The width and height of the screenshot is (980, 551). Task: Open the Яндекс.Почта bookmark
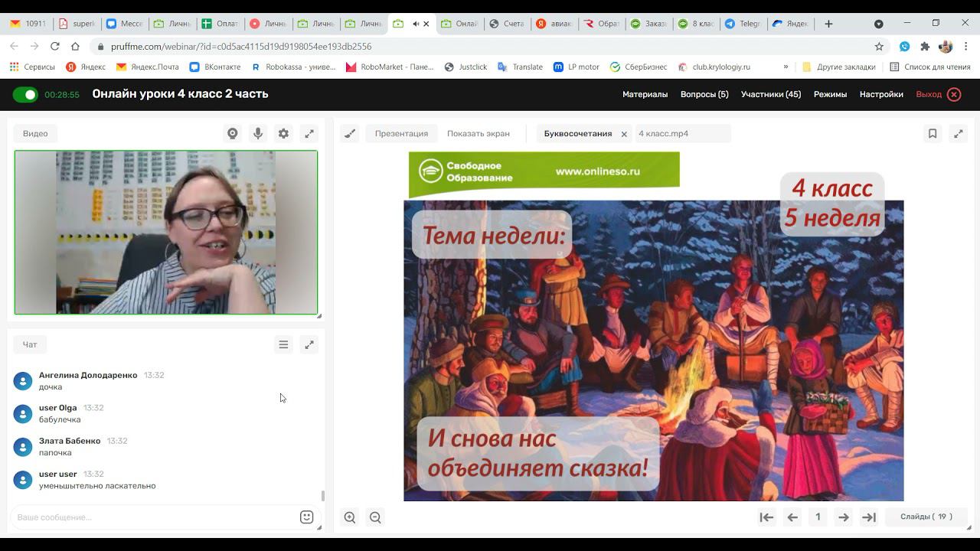click(x=147, y=67)
